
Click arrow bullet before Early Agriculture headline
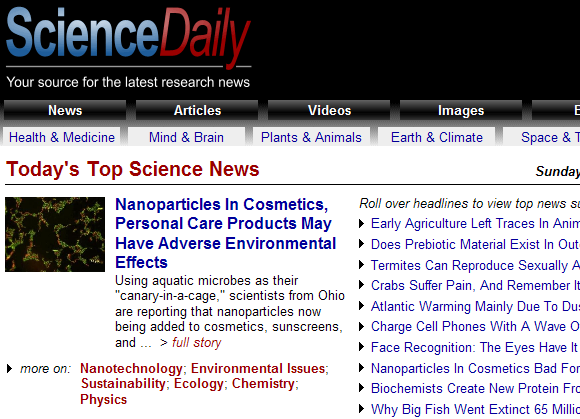point(362,223)
